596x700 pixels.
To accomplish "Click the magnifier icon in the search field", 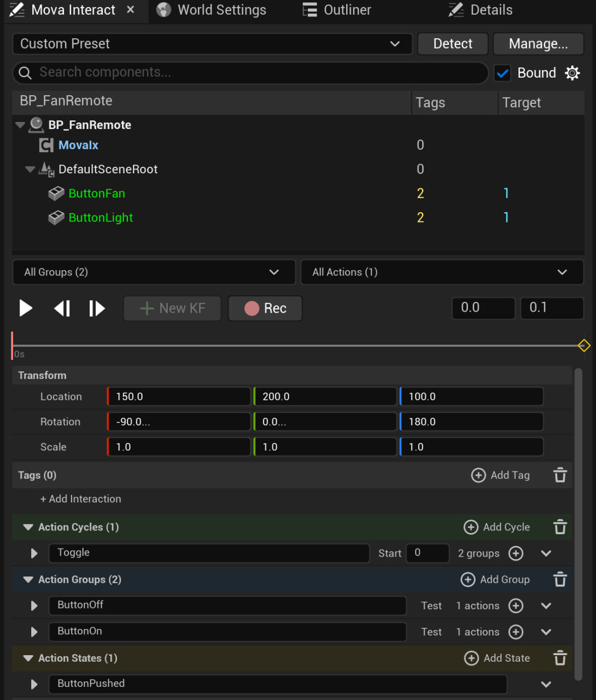I will [x=25, y=72].
